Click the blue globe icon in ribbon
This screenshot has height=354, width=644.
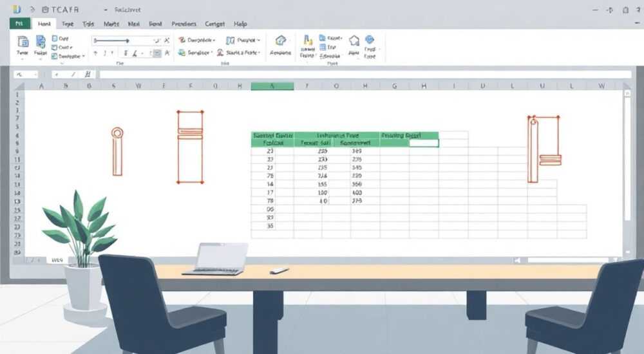[x=370, y=39]
